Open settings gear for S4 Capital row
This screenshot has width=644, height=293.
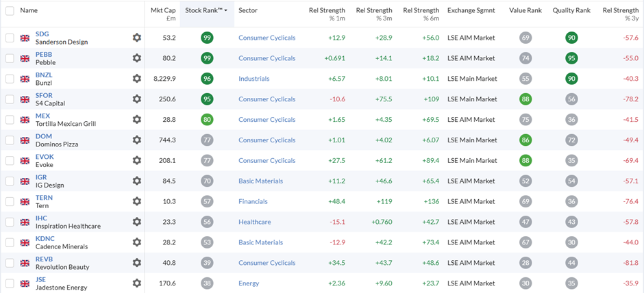coord(137,99)
